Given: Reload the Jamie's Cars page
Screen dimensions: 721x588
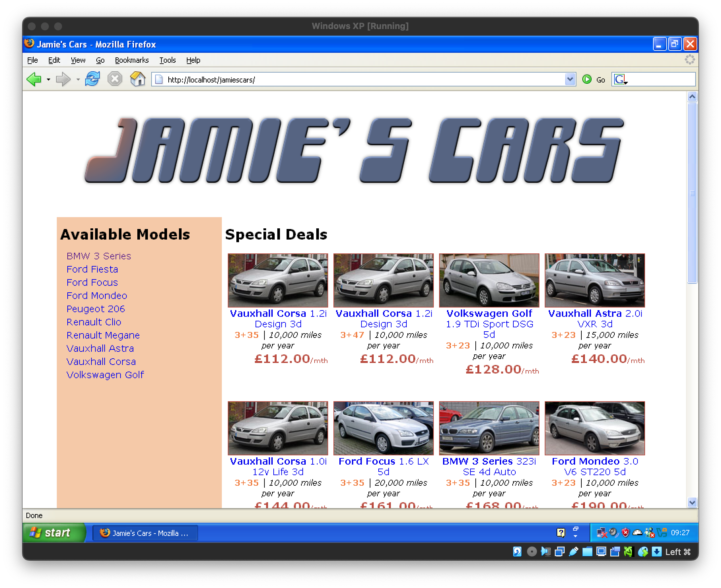Looking at the screenshot, I should coord(92,79).
